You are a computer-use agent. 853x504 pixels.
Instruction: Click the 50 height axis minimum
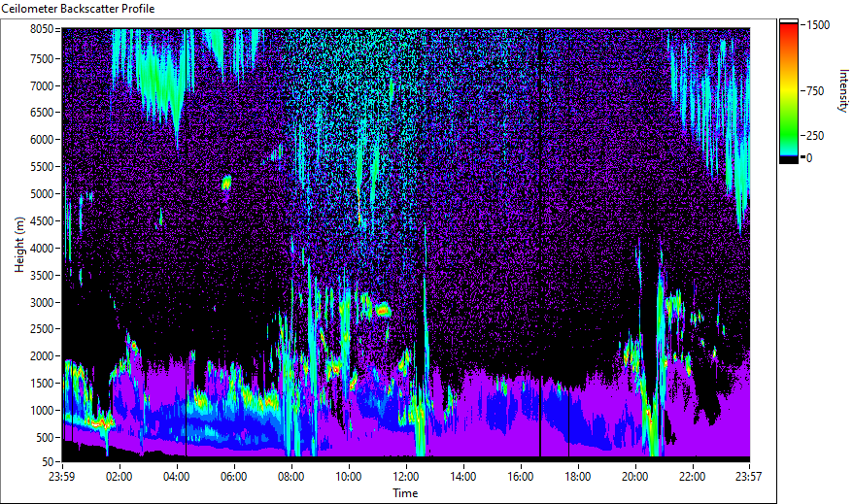(x=48, y=462)
